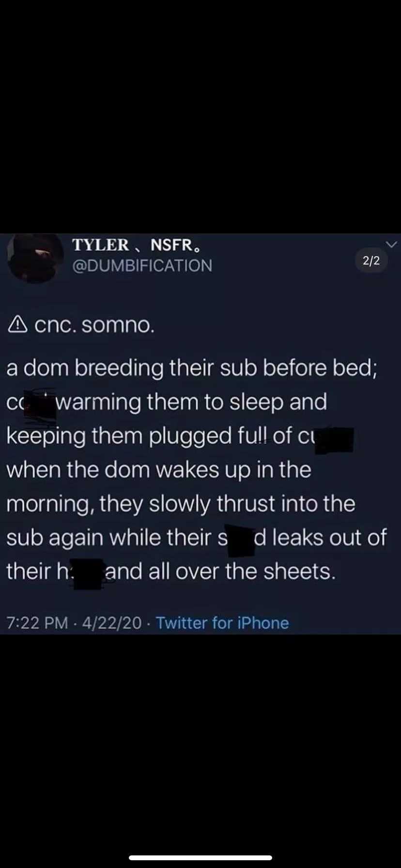
Task: Tap the TYLER profile avatar picture
Action: [36, 258]
